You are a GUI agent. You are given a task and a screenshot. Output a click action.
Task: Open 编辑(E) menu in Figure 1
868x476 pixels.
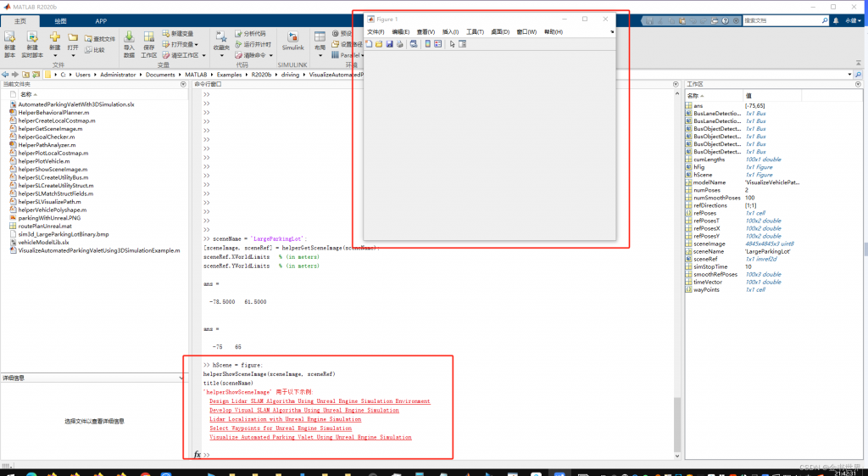point(400,32)
